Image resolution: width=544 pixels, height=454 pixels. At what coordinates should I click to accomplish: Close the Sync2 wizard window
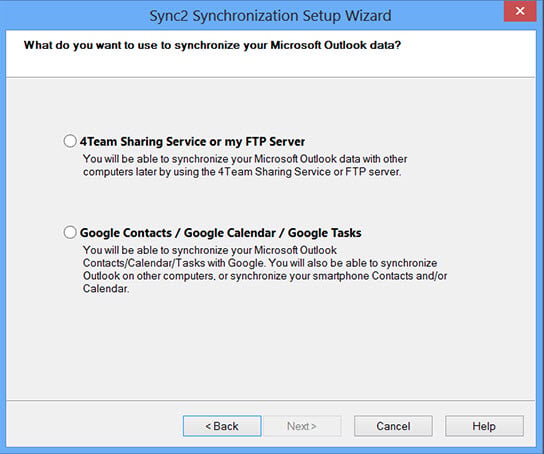pyautogui.click(x=520, y=11)
